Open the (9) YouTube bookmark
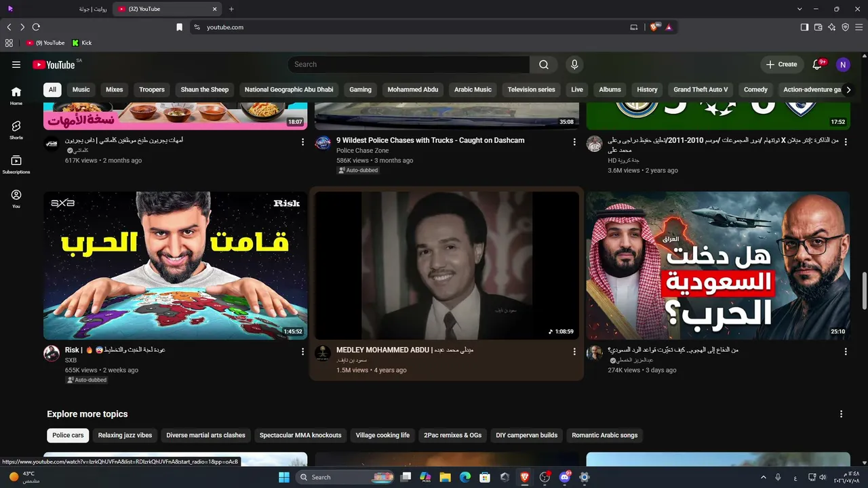This screenshot has width=868, height=488. click(x=45, y=43)
